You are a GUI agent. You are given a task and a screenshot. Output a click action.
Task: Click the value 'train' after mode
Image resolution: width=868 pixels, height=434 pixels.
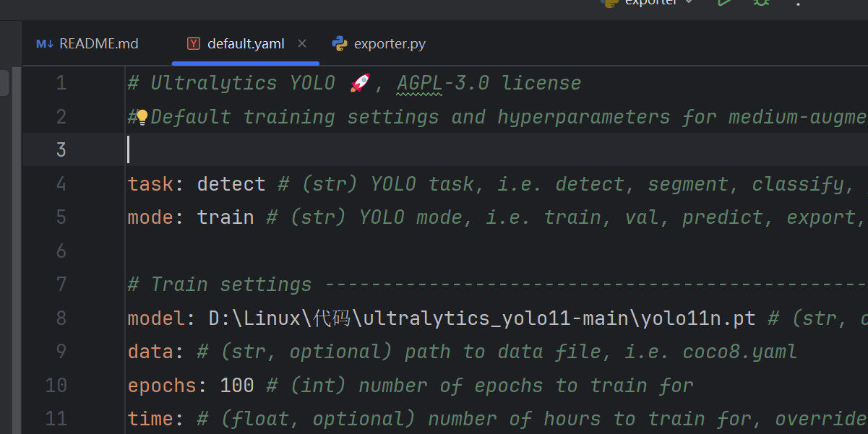(225, 217)
